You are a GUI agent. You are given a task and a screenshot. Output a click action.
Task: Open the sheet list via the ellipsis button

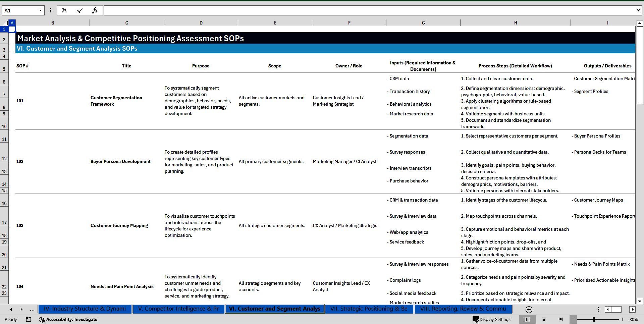tap(32, 309)
